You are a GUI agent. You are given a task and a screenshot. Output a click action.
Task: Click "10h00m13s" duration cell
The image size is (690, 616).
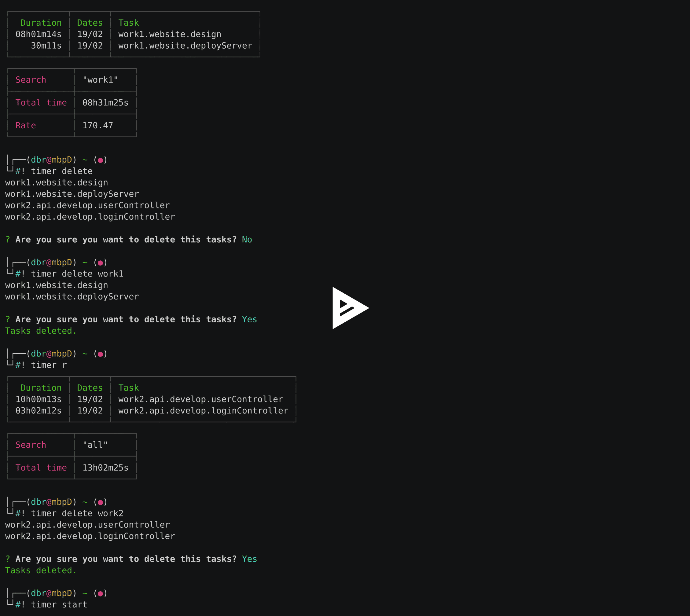[x=39, y=399]
